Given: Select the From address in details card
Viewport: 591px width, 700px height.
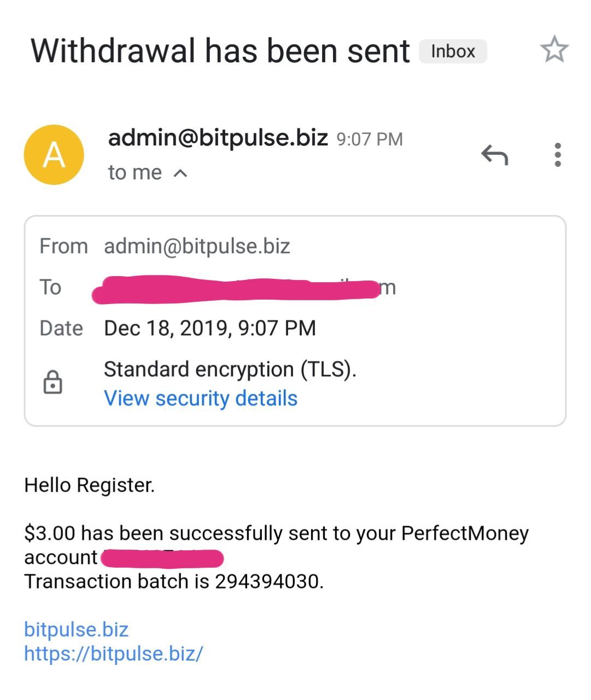Looking at the screenshot, I should [197, 246].
